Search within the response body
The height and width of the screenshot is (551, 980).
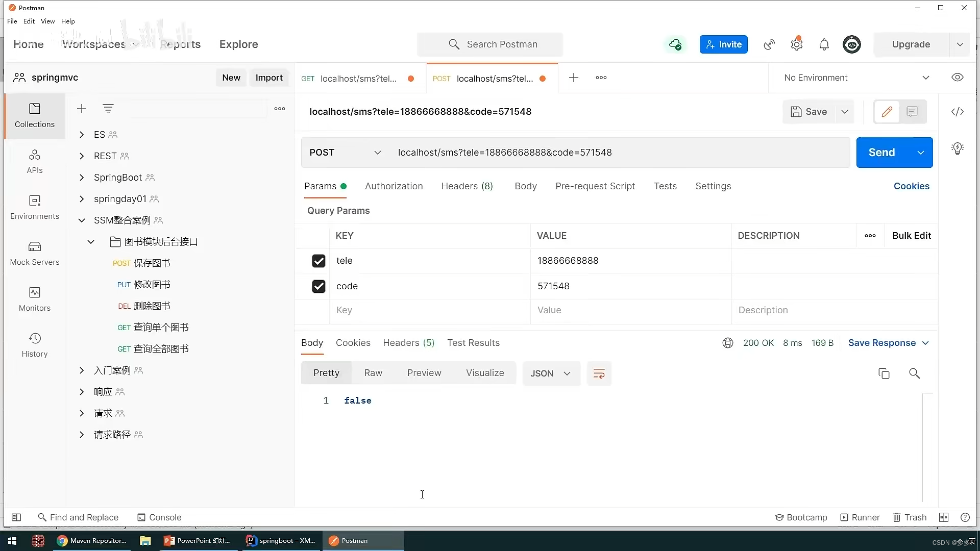[x=914, y=373]
